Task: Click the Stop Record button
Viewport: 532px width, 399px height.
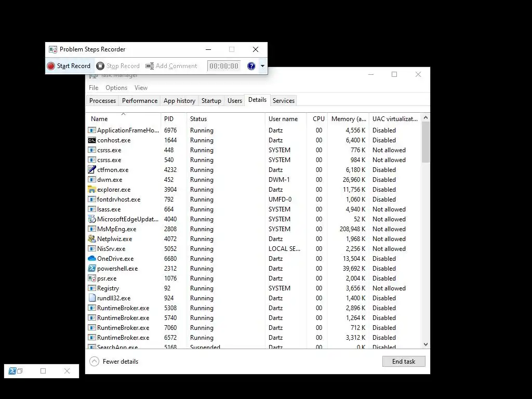Action: click(118, 66)
